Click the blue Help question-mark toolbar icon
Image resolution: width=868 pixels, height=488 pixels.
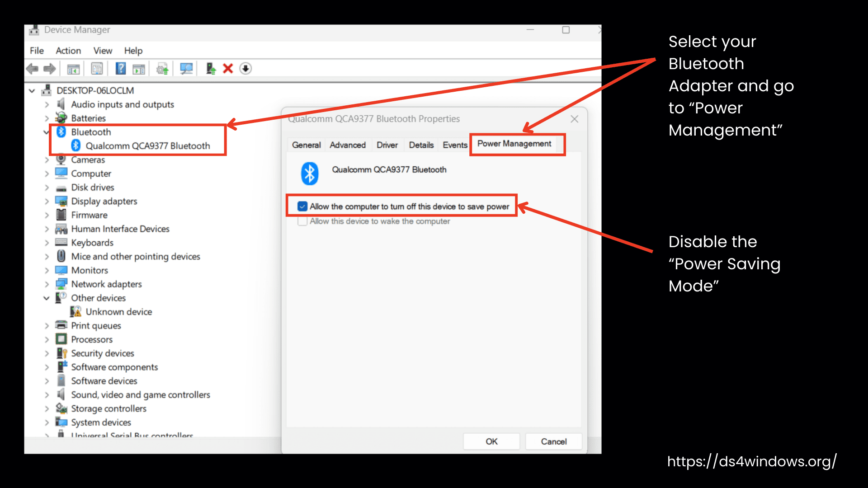coord(121,69)
